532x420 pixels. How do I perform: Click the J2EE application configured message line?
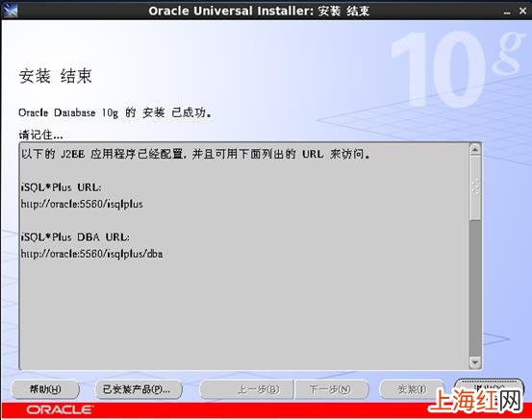tap(195, 154)
